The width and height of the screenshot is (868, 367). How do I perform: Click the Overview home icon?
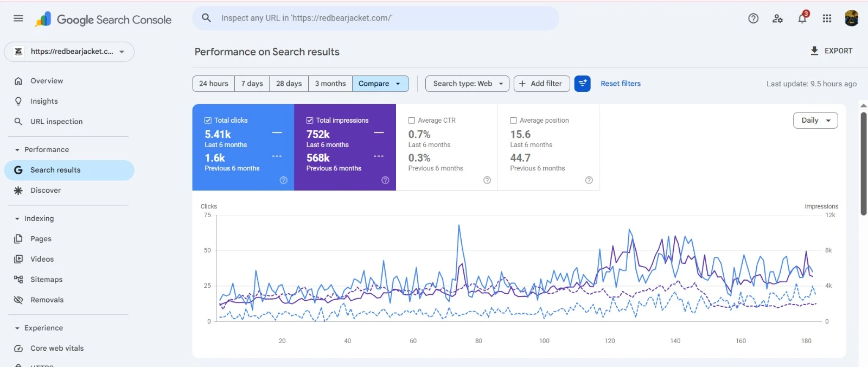tap(18, 81)
